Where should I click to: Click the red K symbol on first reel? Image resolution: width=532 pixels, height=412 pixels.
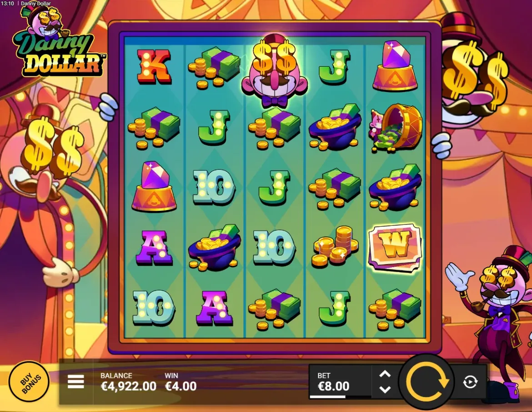tap(154, 66)
